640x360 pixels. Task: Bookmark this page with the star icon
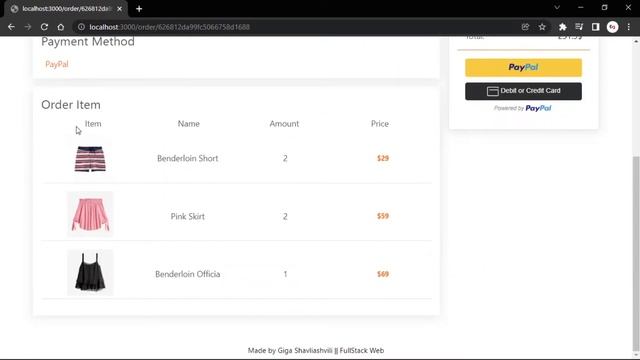pyautogui.click(x=542, y=27)
